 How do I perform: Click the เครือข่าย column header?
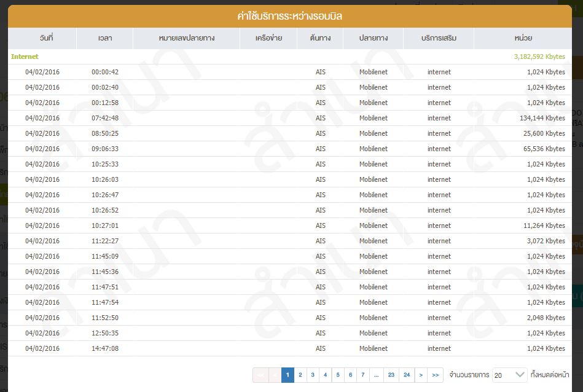(268, 38)
